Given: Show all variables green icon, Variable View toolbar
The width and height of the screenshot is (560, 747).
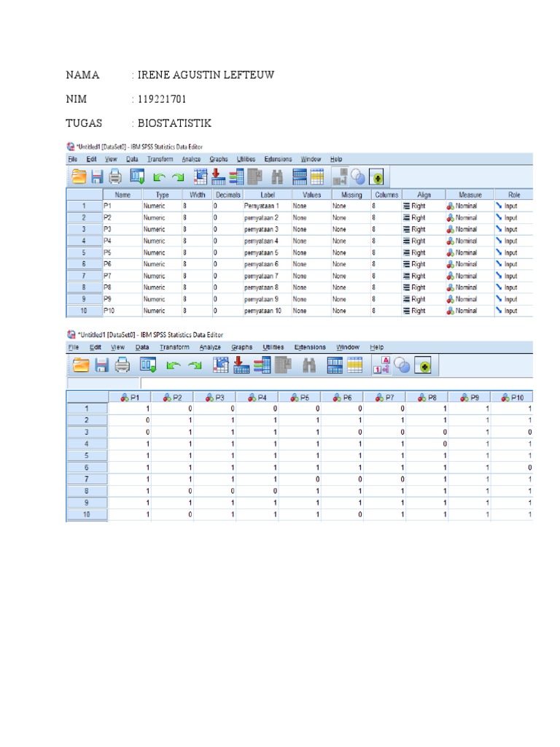Looking at the screenshot, I should pos(376,177).
